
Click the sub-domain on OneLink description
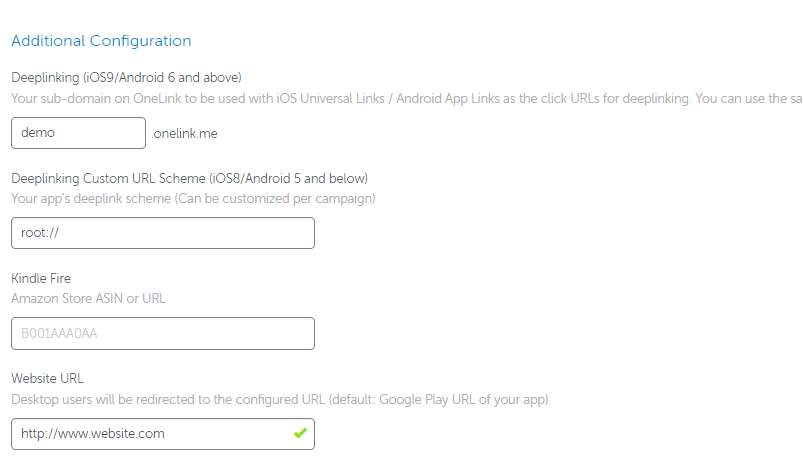tap(407, 99)
